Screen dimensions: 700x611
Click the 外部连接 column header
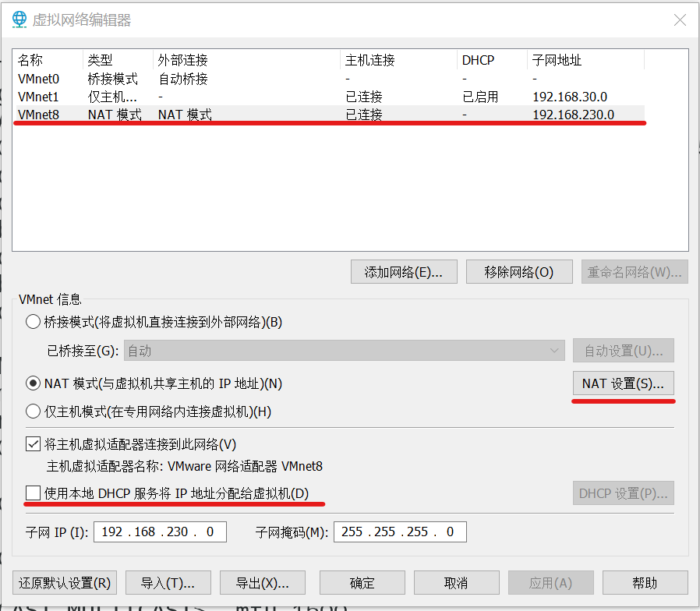[x=247, y=60]
